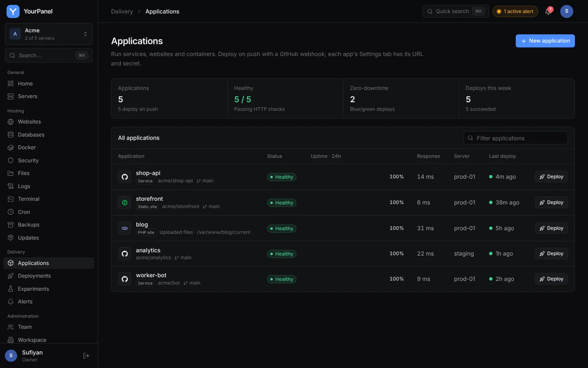Click the analytics GitHub icon
588x368 pixels.
(125, 254)
